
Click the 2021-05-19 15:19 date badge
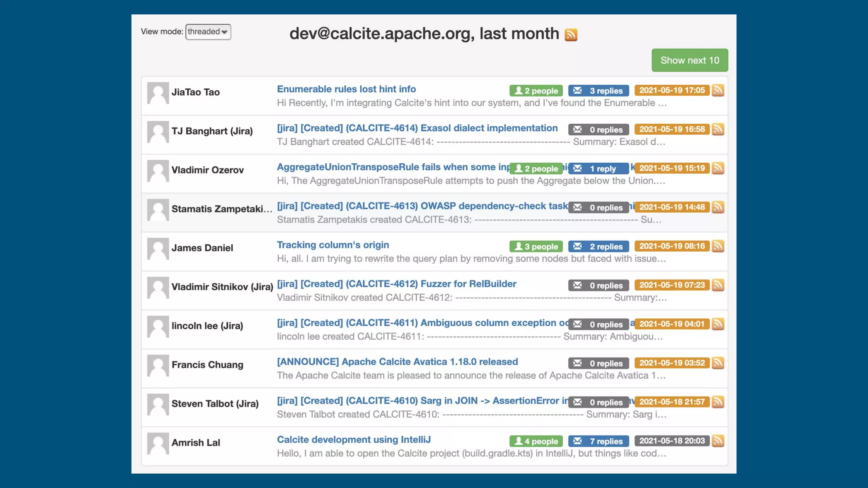(672, 168)
